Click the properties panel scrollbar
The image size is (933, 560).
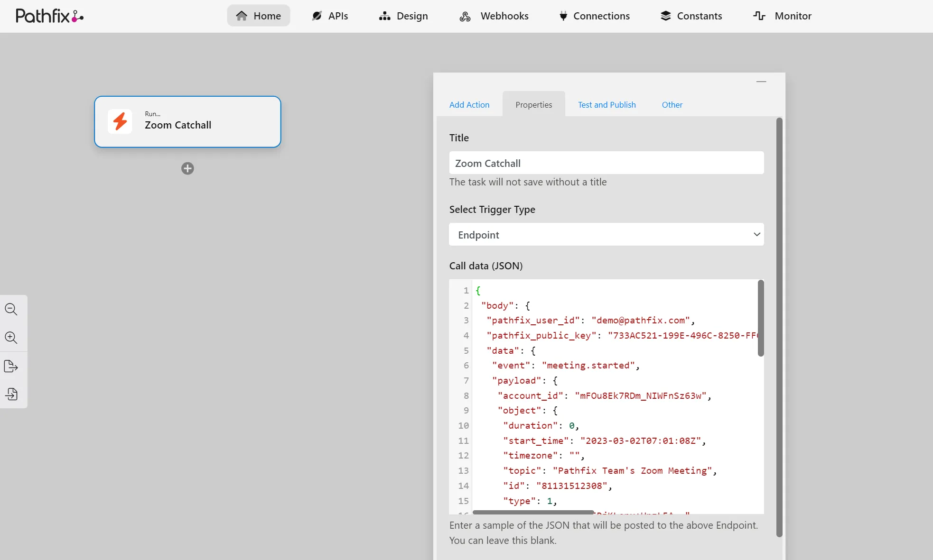[779, 327]
